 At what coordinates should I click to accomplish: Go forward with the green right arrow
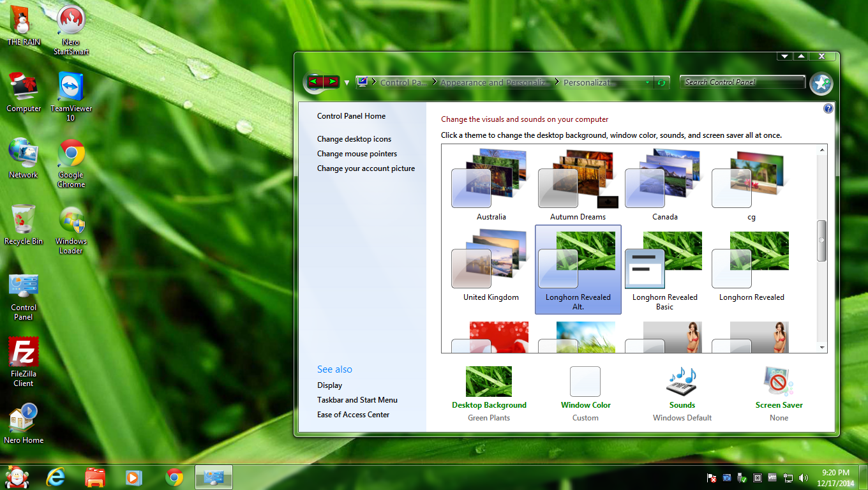[x=331, y=82]
